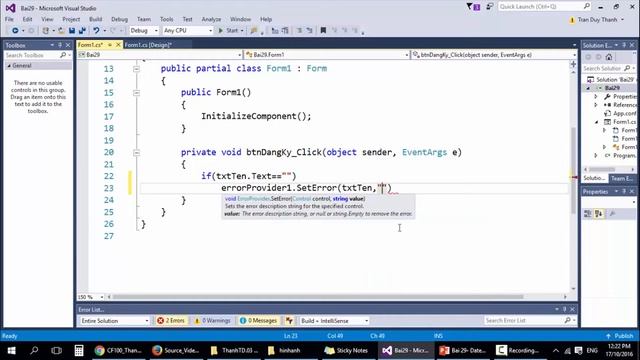This screenshot has height=360, width=640.
Task: Toggle the 2 Errors filter
Action: [x=171, y=321]
